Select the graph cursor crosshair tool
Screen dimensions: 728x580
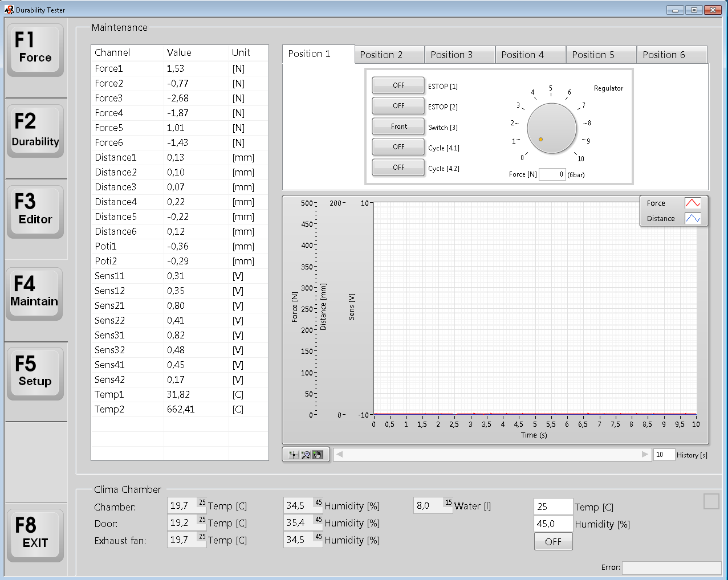tap(294, 455)
